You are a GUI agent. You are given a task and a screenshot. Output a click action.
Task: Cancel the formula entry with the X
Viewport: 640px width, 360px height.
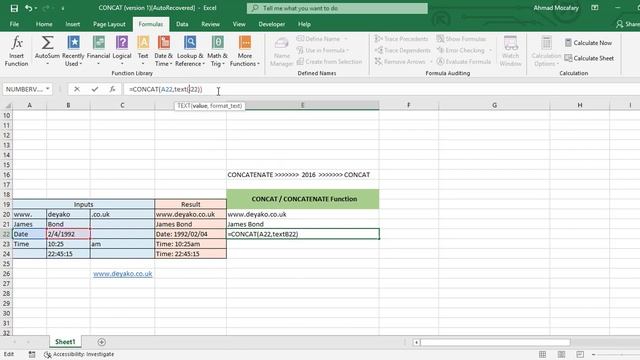coord(77,89)
